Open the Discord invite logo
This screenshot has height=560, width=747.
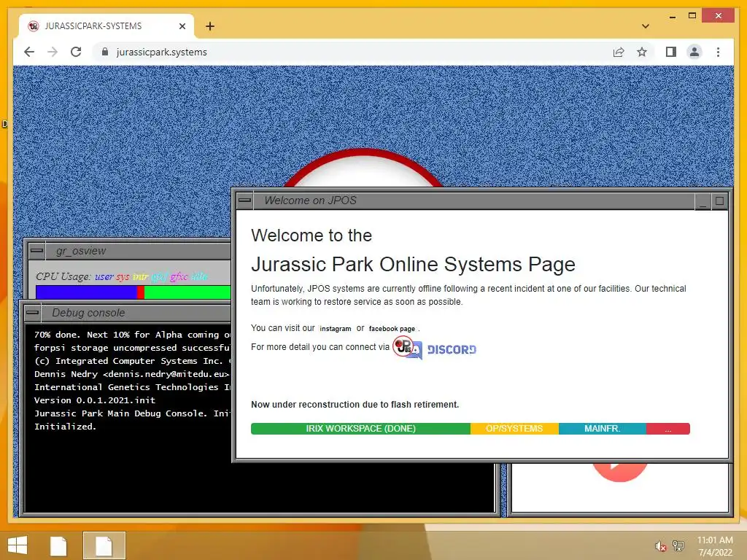click(435, 348)
